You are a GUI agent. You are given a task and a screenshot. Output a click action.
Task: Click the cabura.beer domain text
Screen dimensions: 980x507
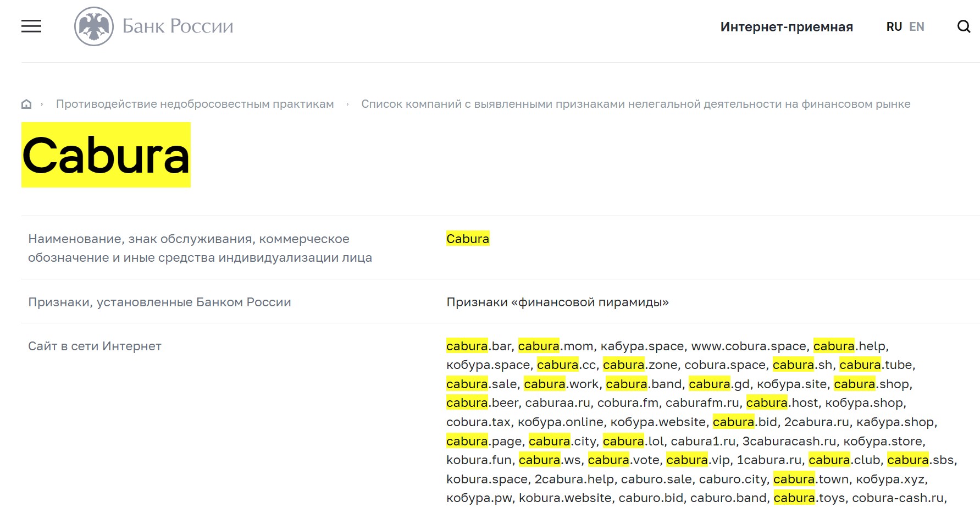point(482,403)
